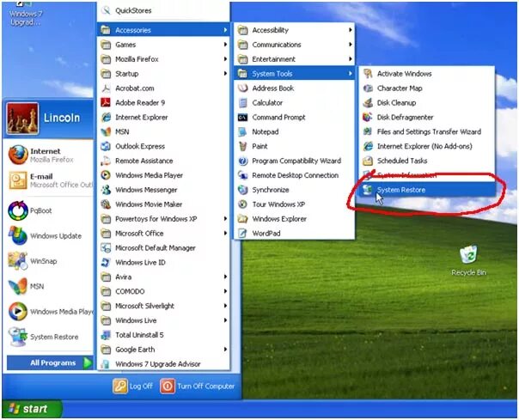Open Internet Explorer in All Programs
The image size is (519, 420).
(164, 117)
